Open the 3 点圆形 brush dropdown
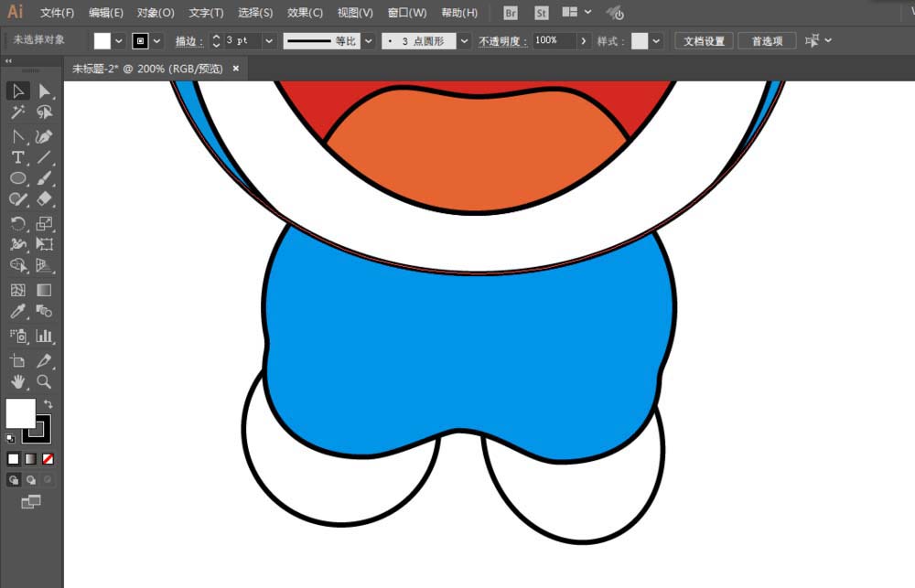The width and height of the screenshot is (915, 588). click(465, 41)
